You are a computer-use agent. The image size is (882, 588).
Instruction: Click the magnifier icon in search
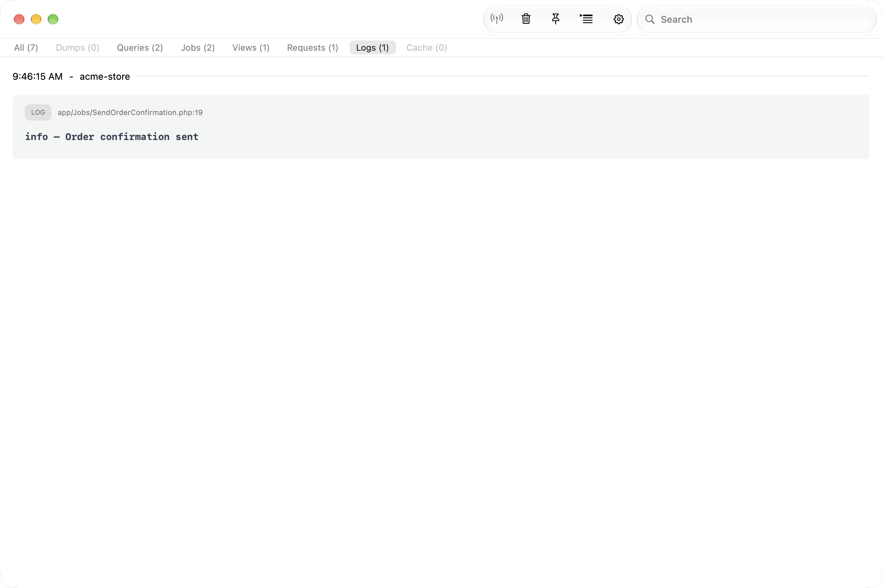pos(650,19)
